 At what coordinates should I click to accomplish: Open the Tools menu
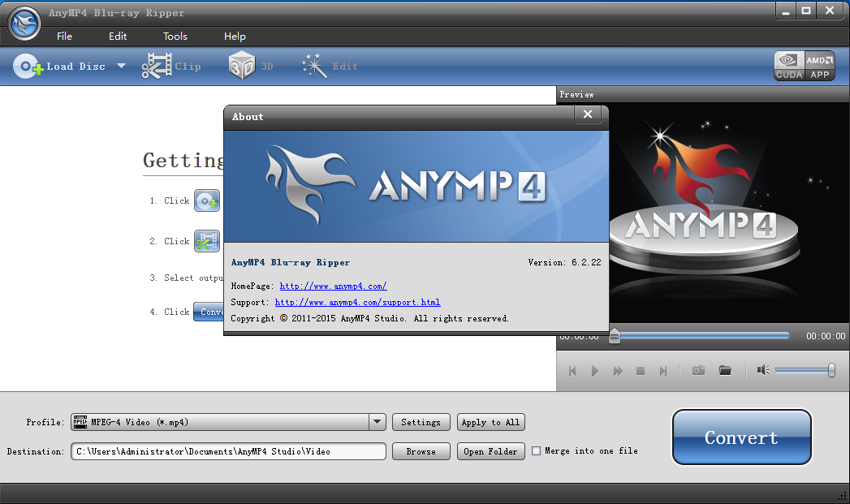(x=175, y=37)
